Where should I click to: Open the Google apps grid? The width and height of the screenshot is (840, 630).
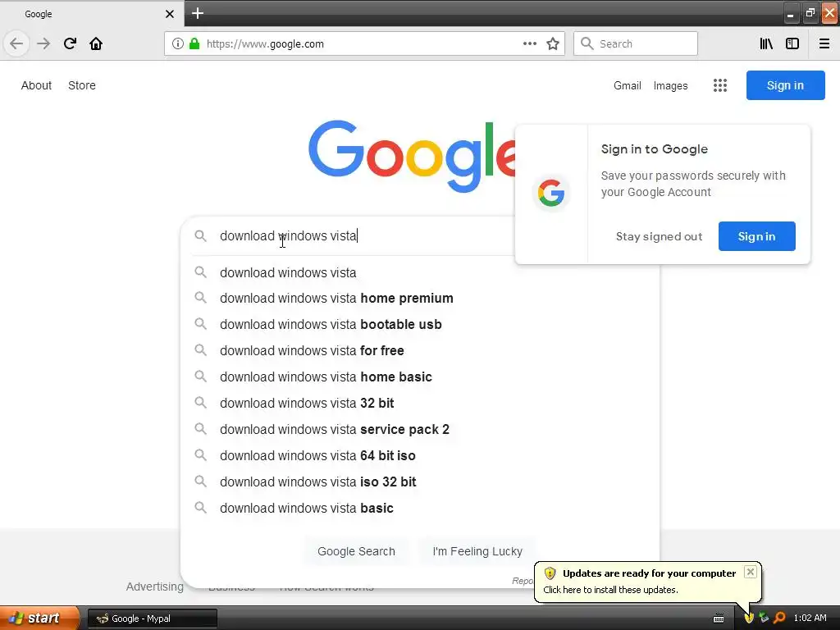(720, 85)
